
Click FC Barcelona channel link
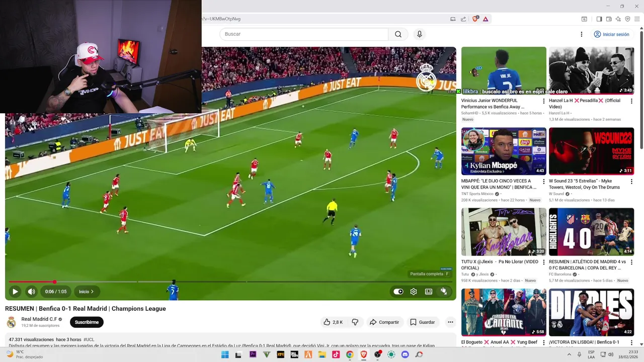[560, 274]
